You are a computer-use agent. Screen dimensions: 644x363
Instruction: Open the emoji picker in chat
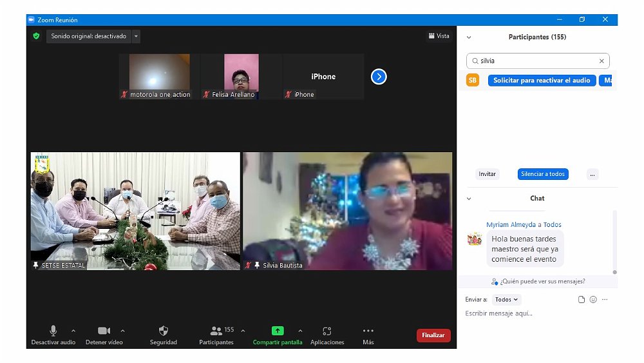[x=593, y=300]
